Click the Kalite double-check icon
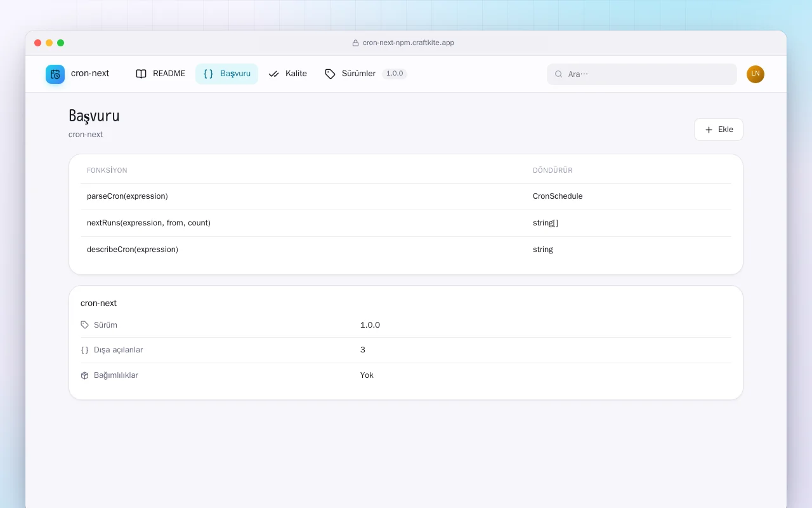The height and width of the screenshot is (508, 812). click(274, 74)
